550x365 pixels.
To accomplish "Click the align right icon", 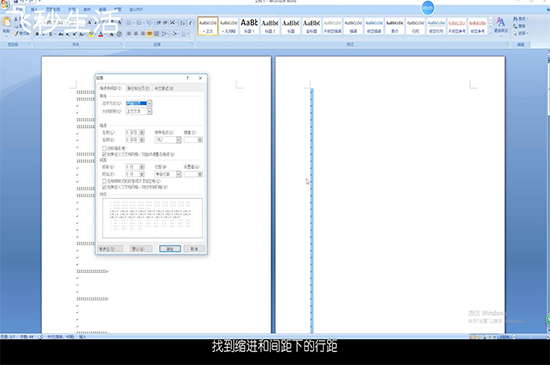I will point(143,34).
